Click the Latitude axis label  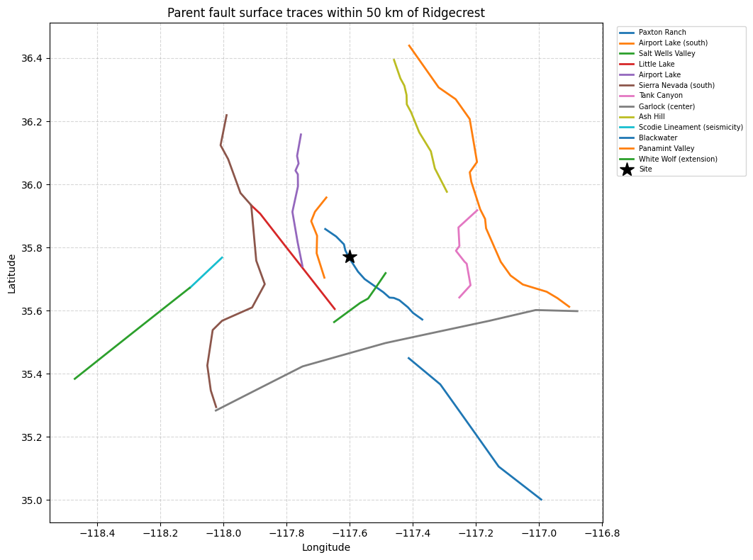pos(11,274)
